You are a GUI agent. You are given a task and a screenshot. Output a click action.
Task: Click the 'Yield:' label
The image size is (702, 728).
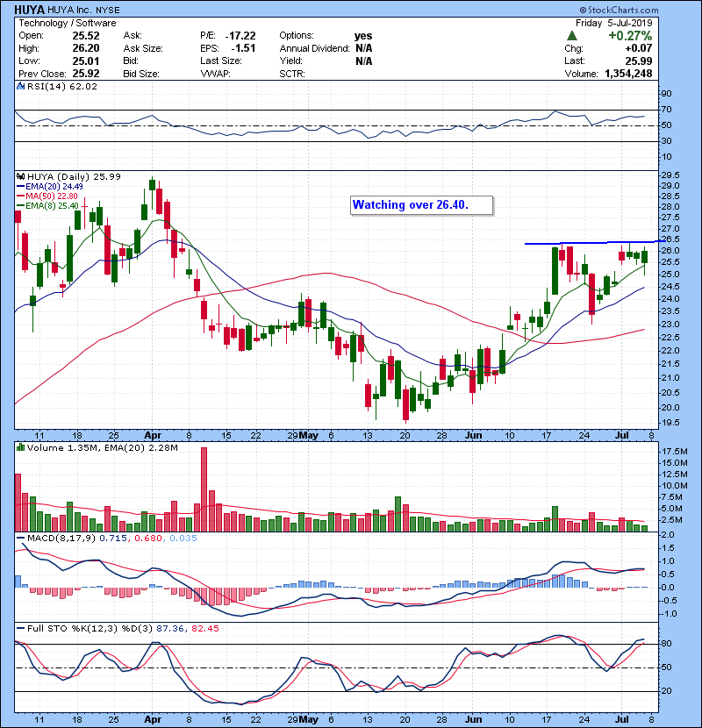pyautogui.click(x=290, y=61)
